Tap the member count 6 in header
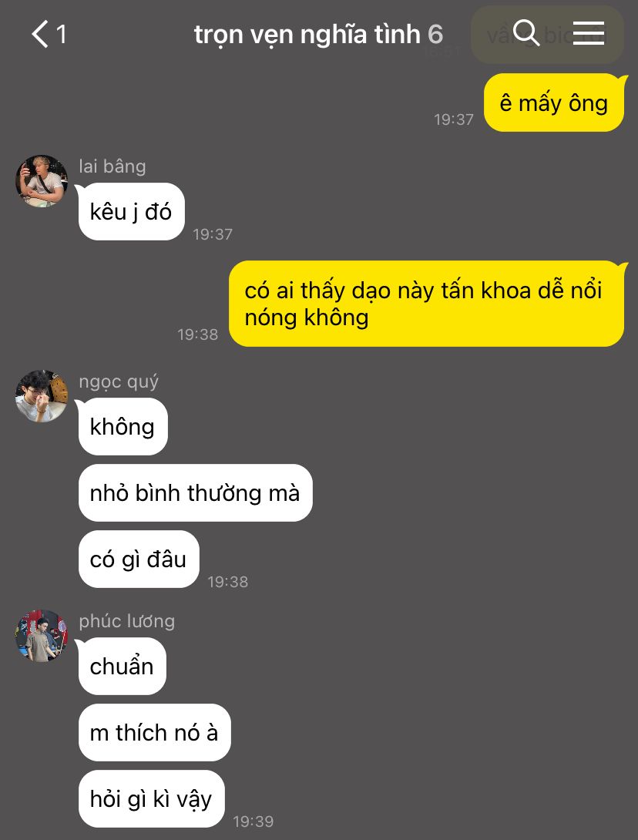The width and height of the screenshot is (638, 840). (435, 35)
